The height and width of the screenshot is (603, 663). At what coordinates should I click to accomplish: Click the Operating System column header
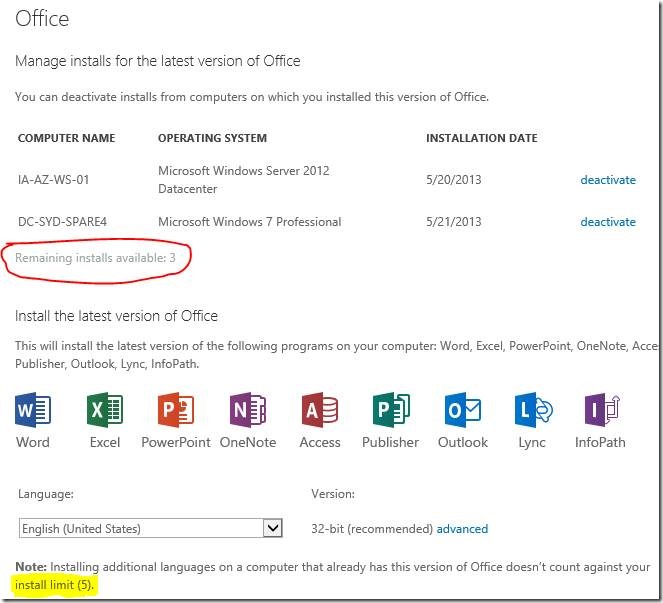pos(212,138)
